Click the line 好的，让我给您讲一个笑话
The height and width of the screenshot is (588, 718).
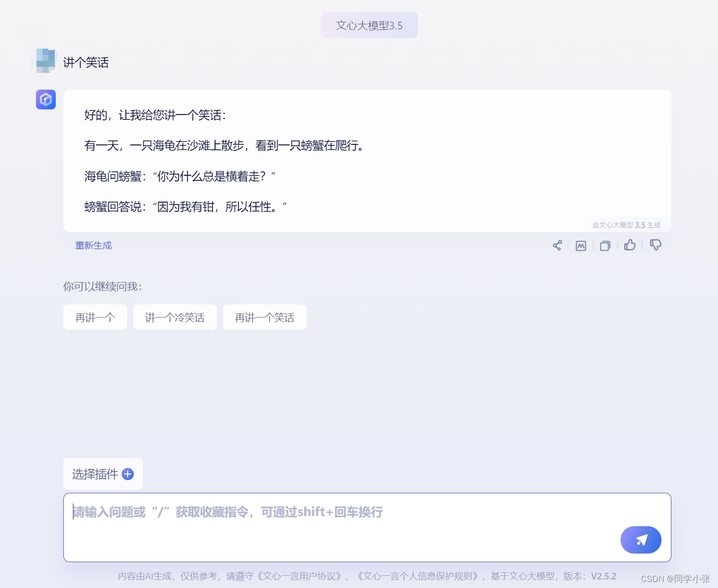pos(155,115)
